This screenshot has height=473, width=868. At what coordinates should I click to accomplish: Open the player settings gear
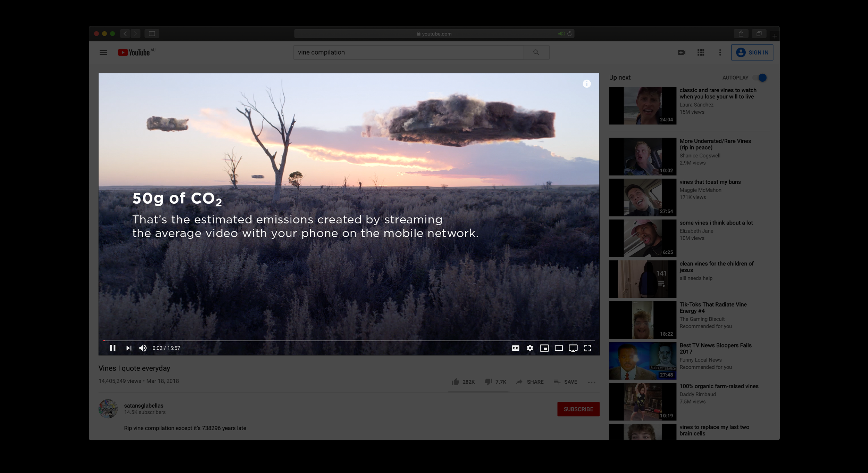coord(530,348)
